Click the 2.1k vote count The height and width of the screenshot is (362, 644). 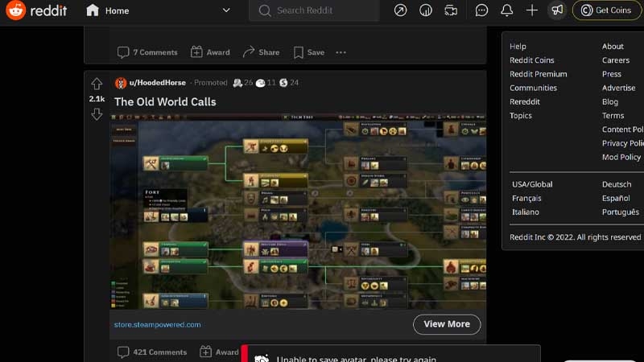[97, 99]
